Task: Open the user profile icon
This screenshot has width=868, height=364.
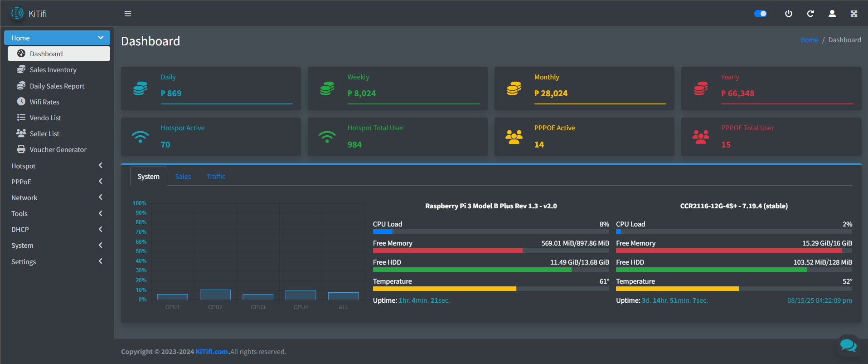Action: click(x=832, y=14)
